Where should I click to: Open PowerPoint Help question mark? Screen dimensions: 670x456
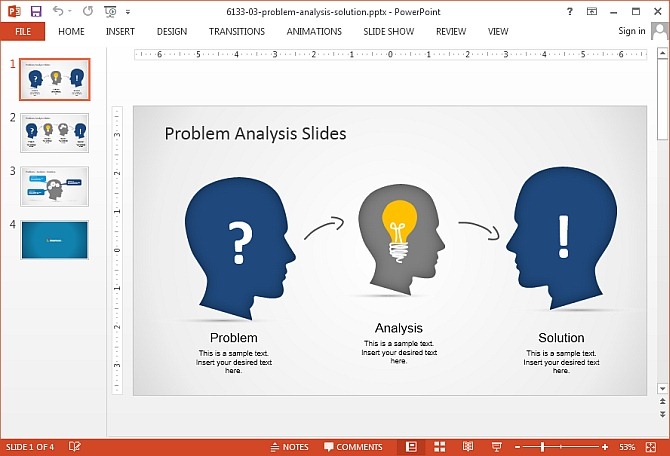tap(570, 12)
